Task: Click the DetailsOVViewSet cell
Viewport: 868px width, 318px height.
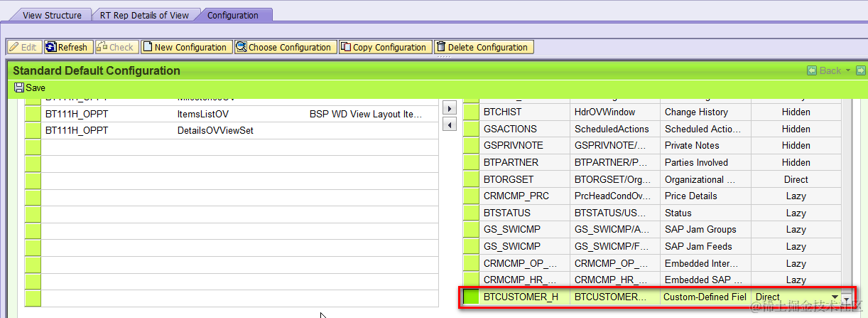Action: click(239, 130)
